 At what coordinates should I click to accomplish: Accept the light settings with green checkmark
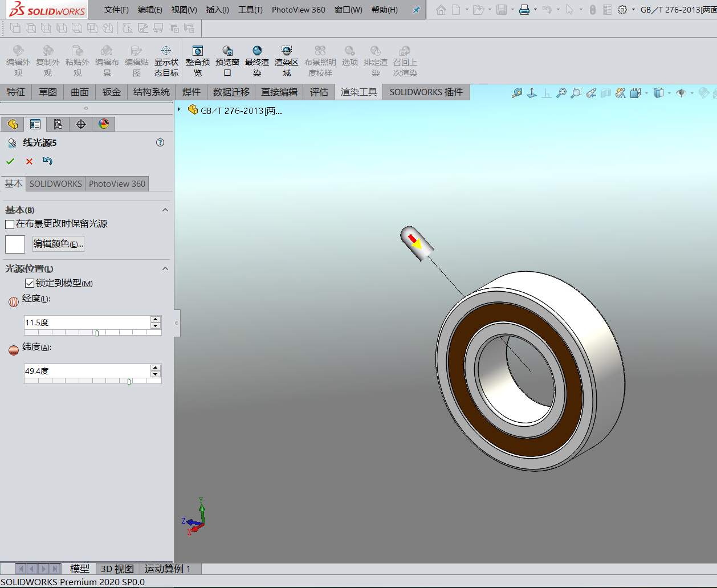coord(10,161)
